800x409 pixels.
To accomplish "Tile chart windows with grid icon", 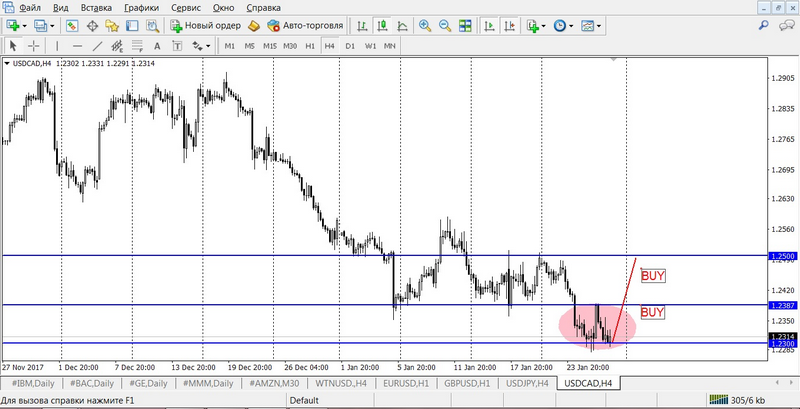I will (x=462, y=25).
